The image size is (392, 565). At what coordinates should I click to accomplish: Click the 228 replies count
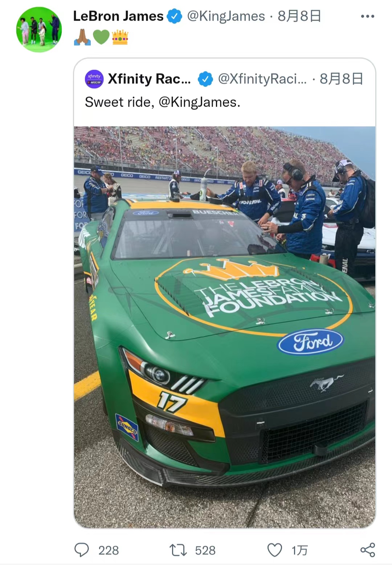pos(109,550)
